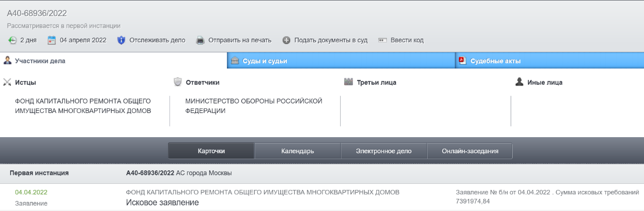This screenshot has height=211, width=644.
Task: Click the PDF icon in Судебные акты tab
Action: point(462,61)
